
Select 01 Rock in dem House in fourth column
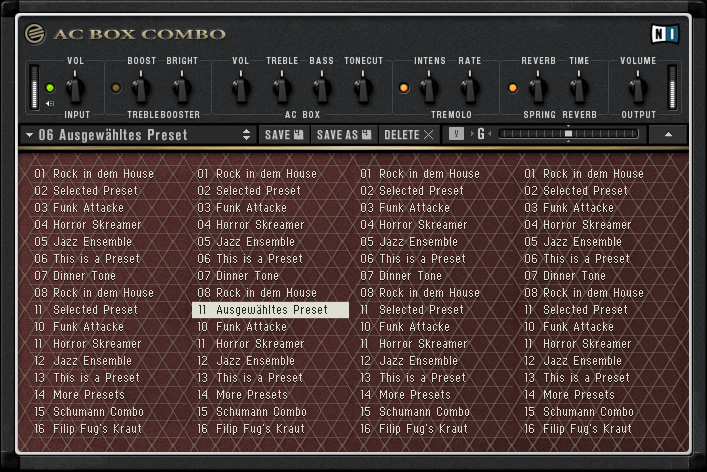[584, 174]
